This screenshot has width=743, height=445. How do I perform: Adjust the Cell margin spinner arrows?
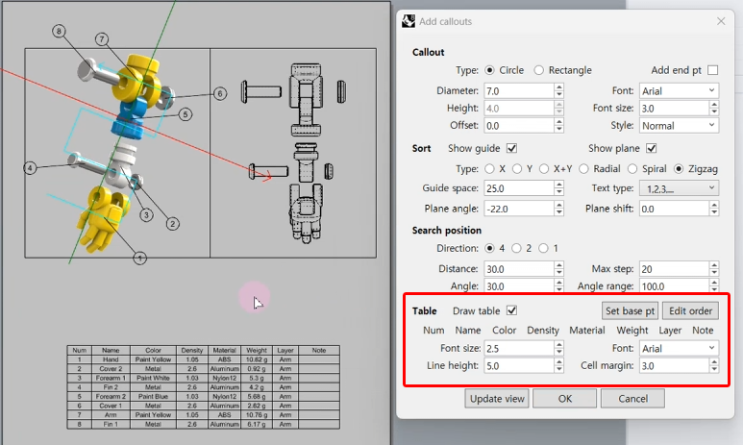[714, 365]
